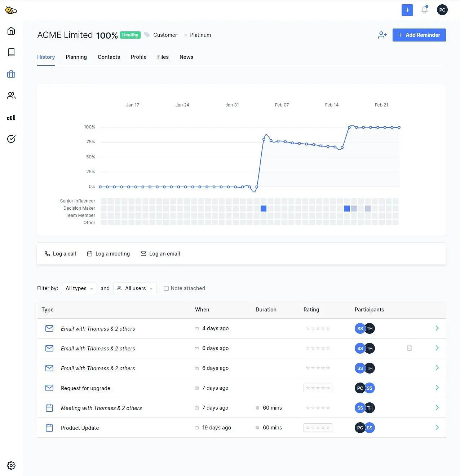The height and width of the screenshot is (476, 460).
Task: Switch to the Contacts tab
Action: (x=109, y=57)
